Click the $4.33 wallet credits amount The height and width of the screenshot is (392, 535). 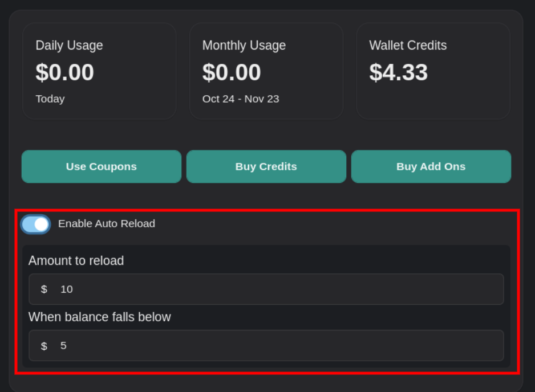(398, 72)
